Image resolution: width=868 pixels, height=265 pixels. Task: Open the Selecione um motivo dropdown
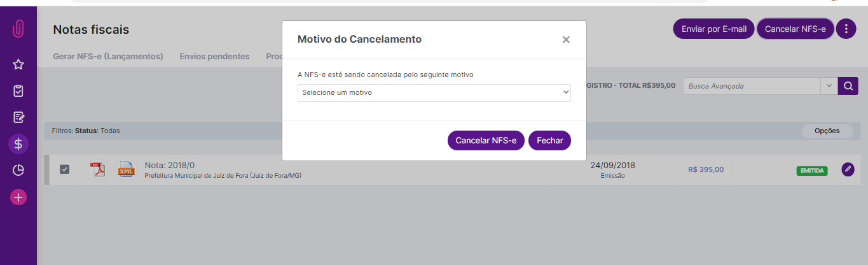[434, 92]
